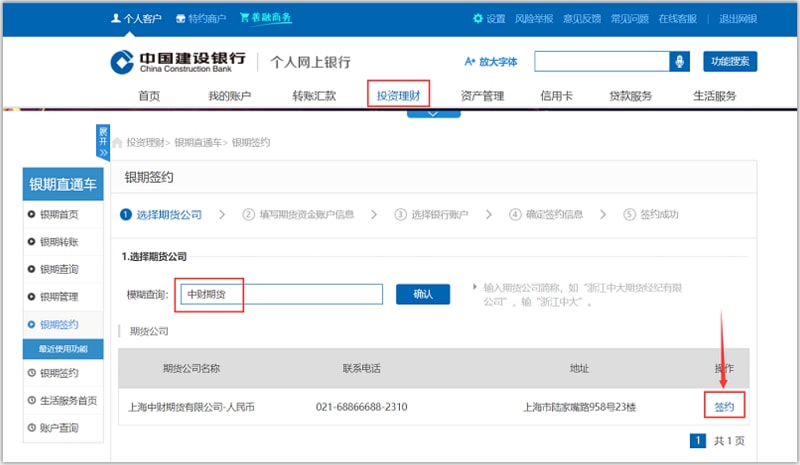The height and width of the screenshot is (465, 800).
Task: Click the home icon in breadcrumb
Action: 118,143
